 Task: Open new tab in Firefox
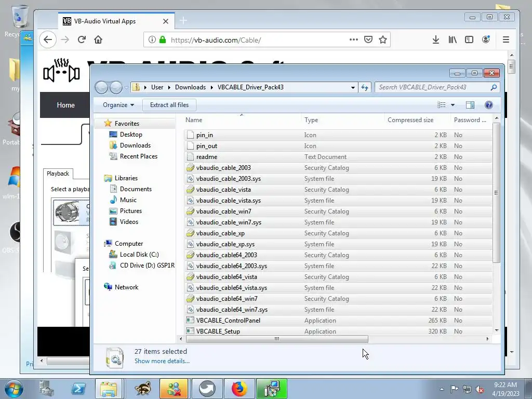click(183, 21)
